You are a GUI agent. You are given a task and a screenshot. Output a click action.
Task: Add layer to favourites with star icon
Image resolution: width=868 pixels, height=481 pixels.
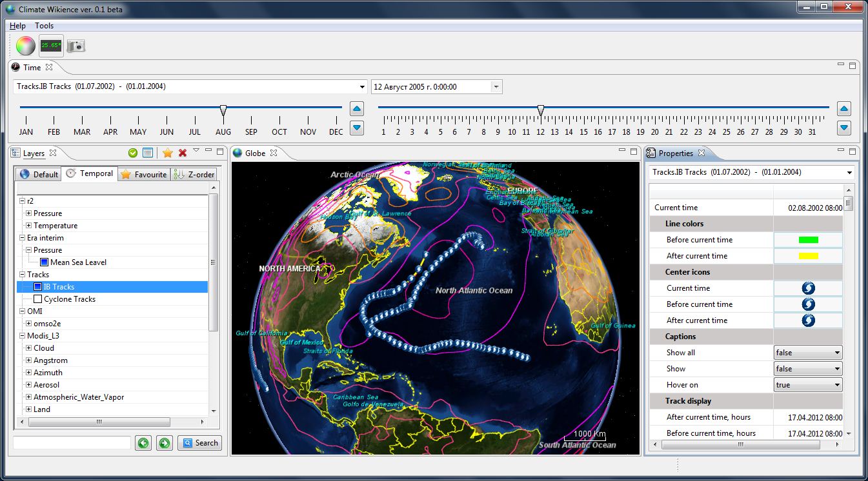click(167, 153)
